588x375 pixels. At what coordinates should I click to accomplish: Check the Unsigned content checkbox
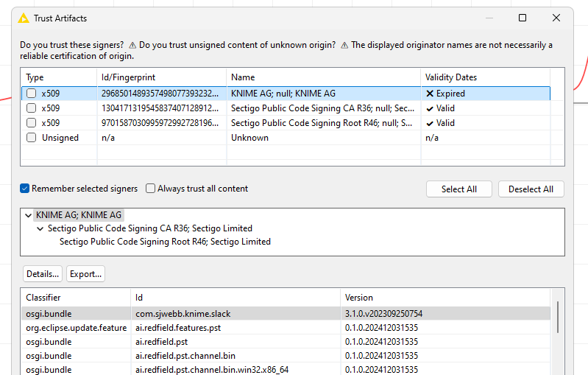click(x=32, y=138)
